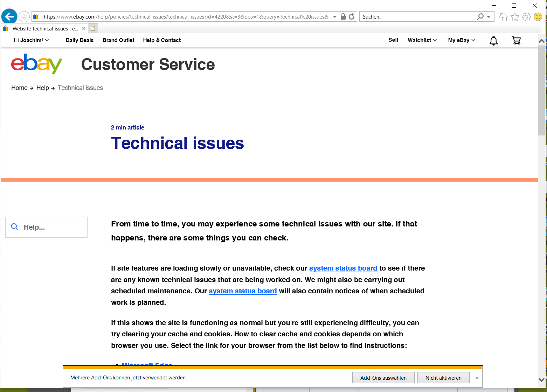The image size is (547, 392).
Task: Go to Home via breadcrumb
Action: click(x=19, y=88)
